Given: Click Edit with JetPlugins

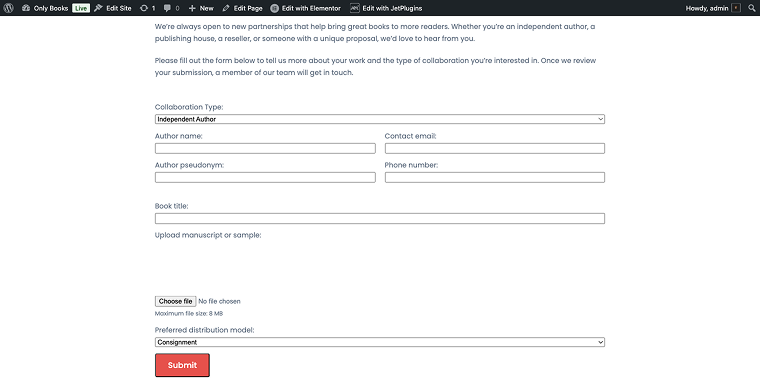Looking at the screenshot, I should [x=386, y=8].
